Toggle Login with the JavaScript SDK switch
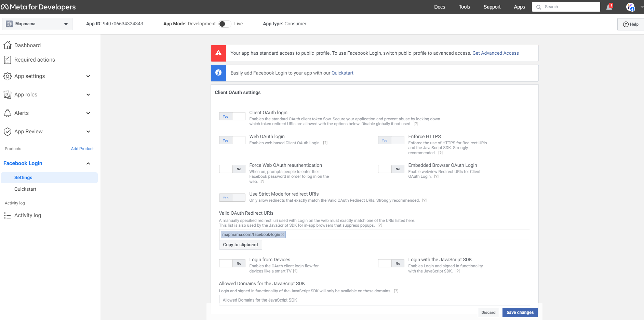The height and width of the screenshot is (320, 644). coord(391,263)
